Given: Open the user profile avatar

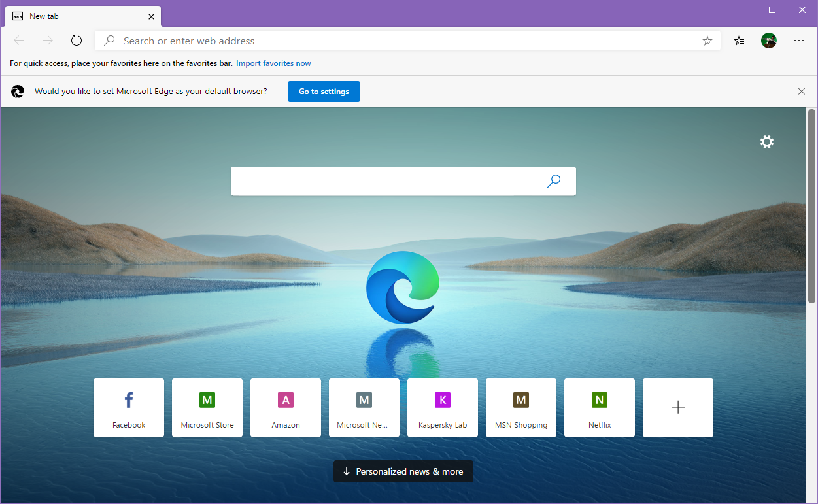Looking at the screenshot, I should coord(769,41).
